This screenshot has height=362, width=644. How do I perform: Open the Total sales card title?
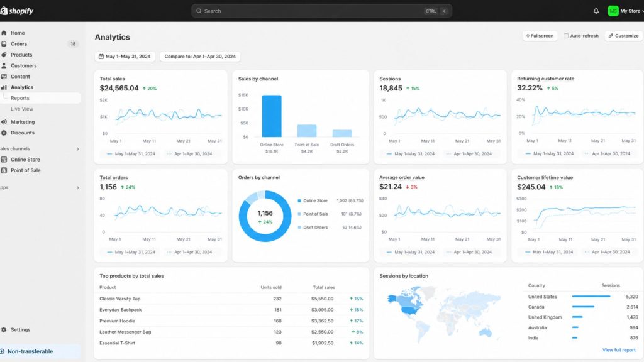(112, 79)
